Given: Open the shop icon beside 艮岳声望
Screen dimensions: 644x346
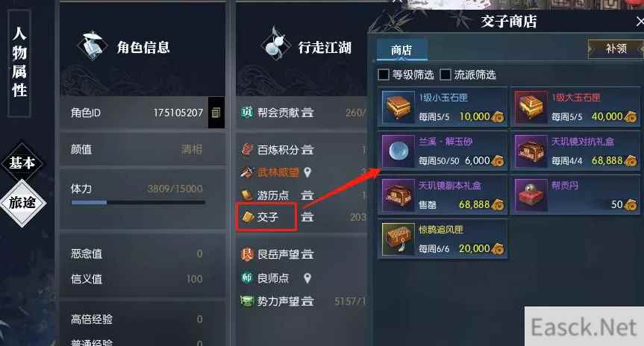Looking at the screenshot, I should [307, 254].
